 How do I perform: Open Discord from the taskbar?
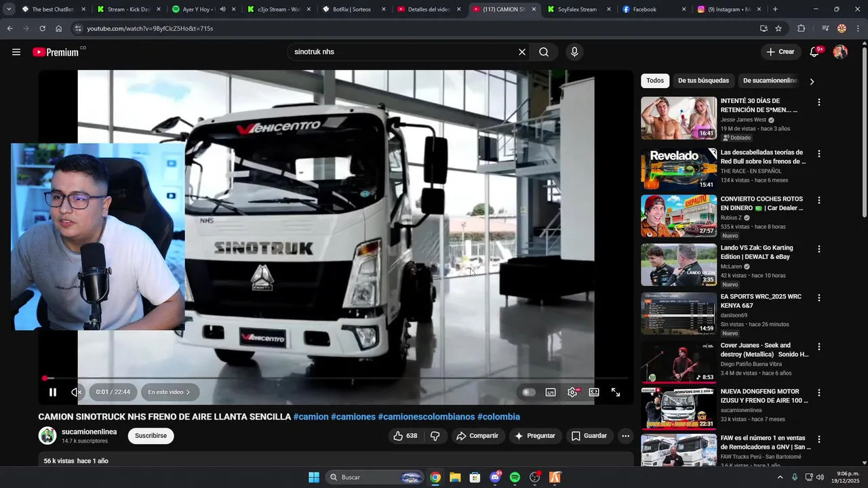(495, 477)
